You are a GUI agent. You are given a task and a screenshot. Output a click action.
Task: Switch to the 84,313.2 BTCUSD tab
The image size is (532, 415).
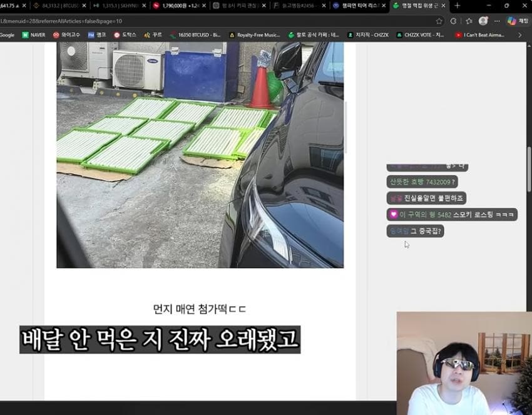click(x=59, y=6)
